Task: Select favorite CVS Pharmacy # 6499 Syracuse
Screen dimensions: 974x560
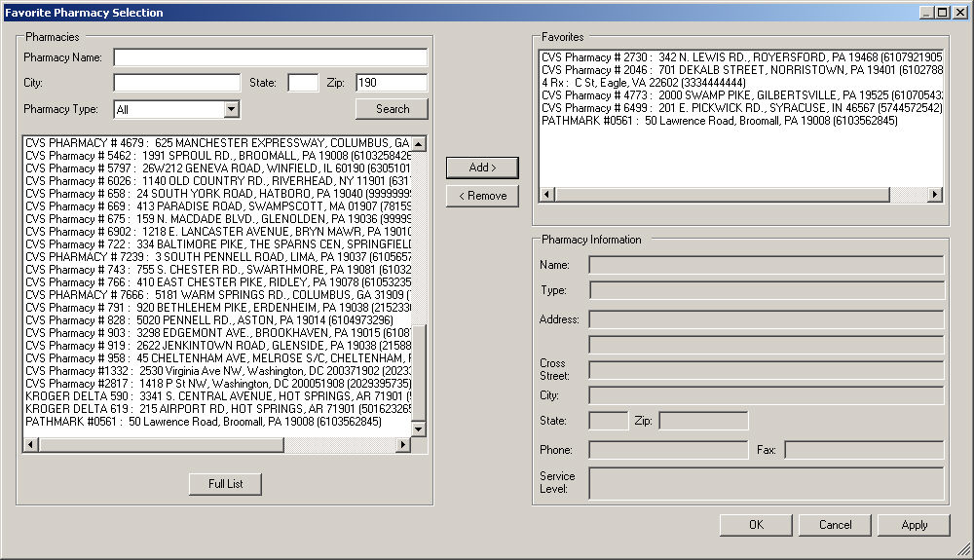Action: [741, 108]
